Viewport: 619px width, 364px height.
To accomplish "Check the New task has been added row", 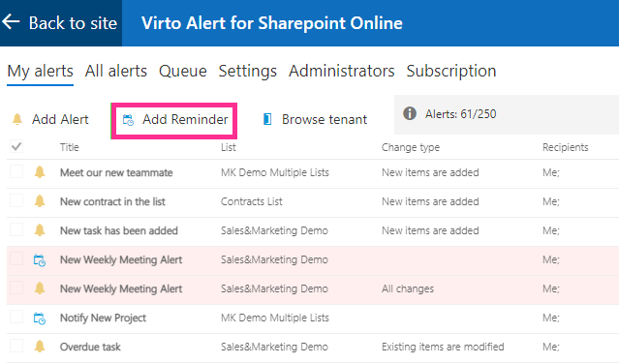I will [16, 229].
